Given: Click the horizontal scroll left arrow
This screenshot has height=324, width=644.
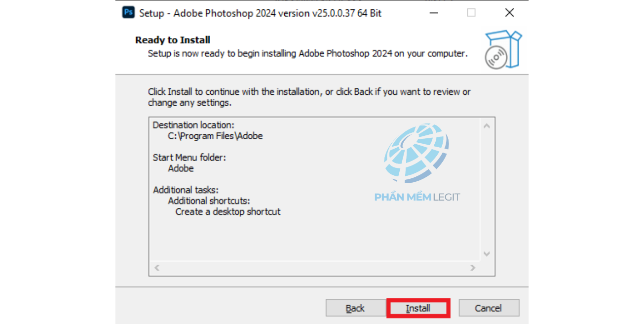Looking at the screenshot, I should 157,268.
